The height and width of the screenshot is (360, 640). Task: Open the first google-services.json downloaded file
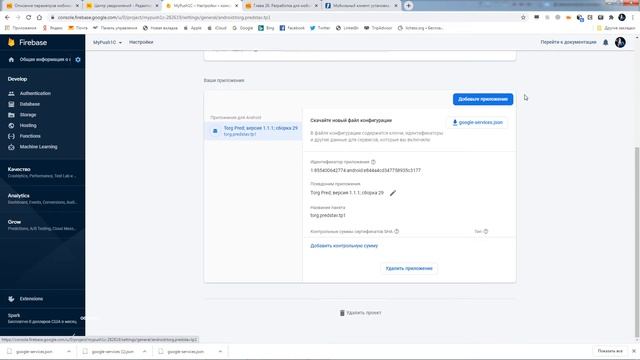pyautogui.click(x=34, y=351)
